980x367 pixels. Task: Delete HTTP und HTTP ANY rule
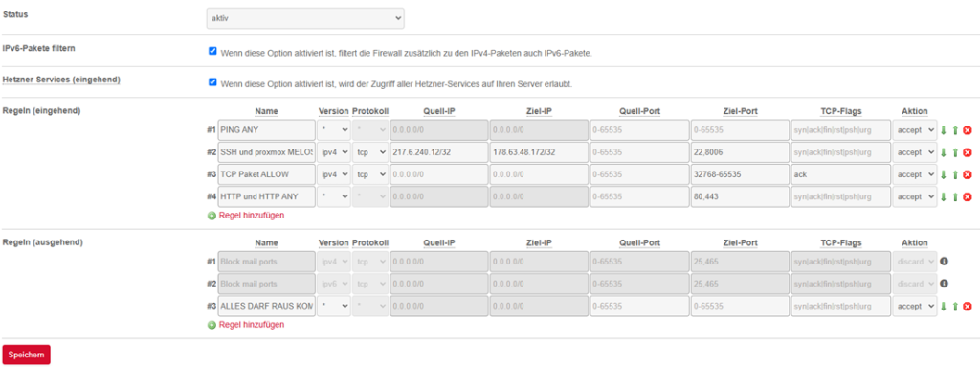[968, 196]
